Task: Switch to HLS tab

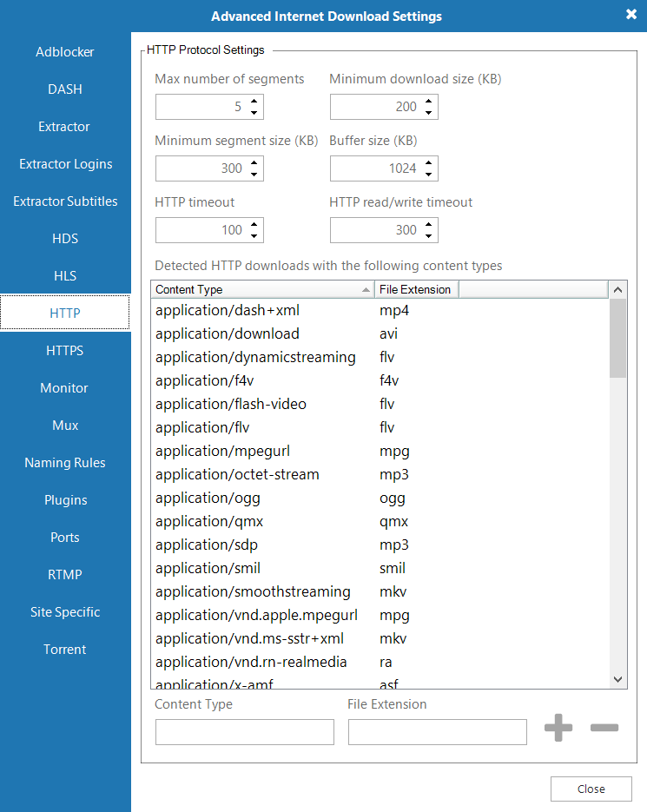Action: click(65, 275)
